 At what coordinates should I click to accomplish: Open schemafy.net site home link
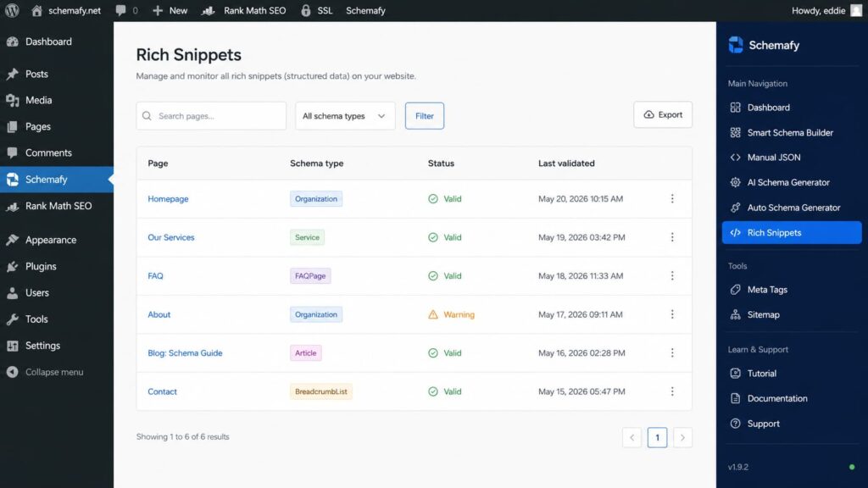(x=66, y=10)
